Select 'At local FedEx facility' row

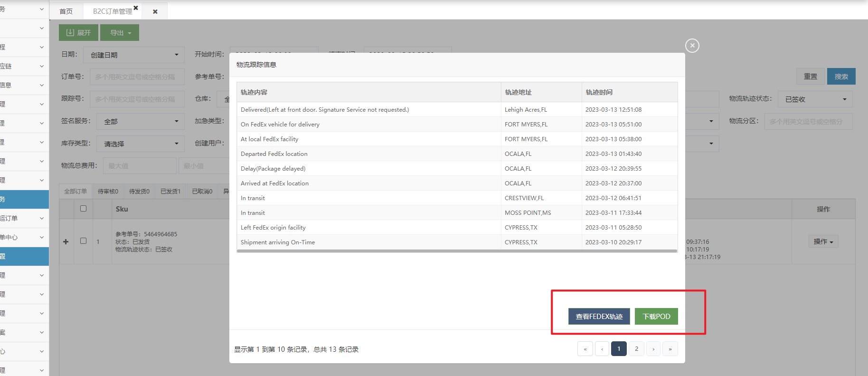457,139
